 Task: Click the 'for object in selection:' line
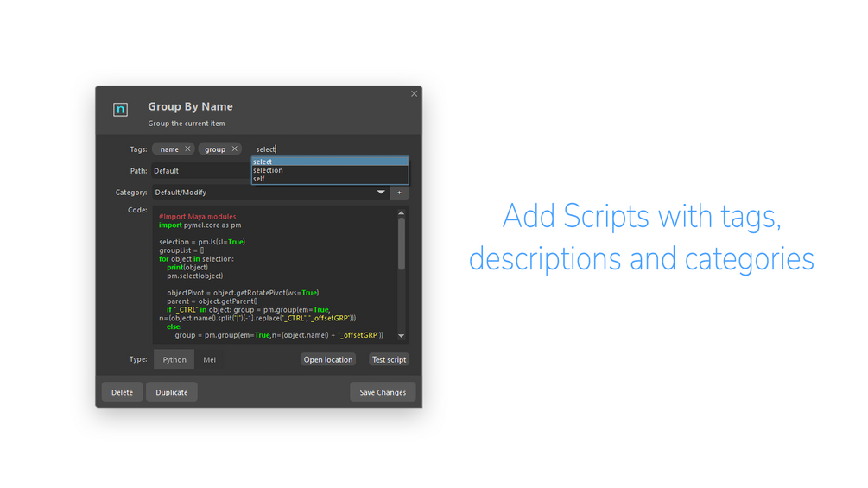(x=197, y=259)
